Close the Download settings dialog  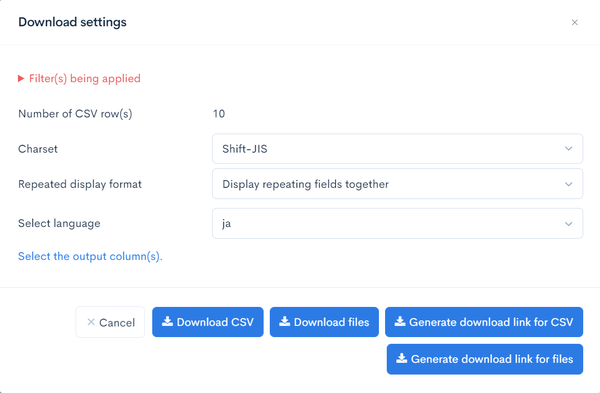[x=574, y=23]
